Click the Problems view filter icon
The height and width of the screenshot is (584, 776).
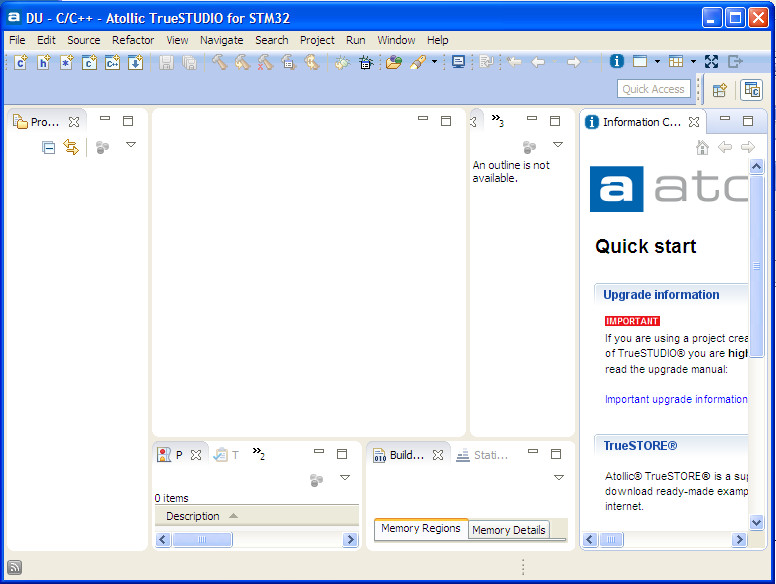pyautogui.click(x=316, y=480)
